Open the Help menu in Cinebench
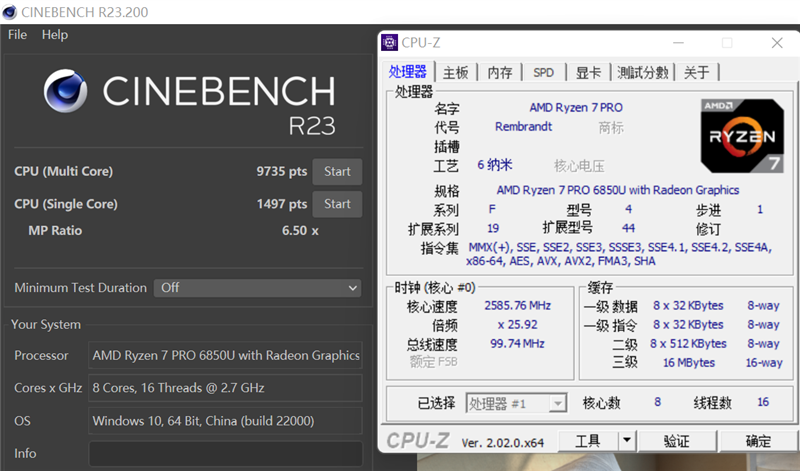The image size is (800, 471). (55, 35)
